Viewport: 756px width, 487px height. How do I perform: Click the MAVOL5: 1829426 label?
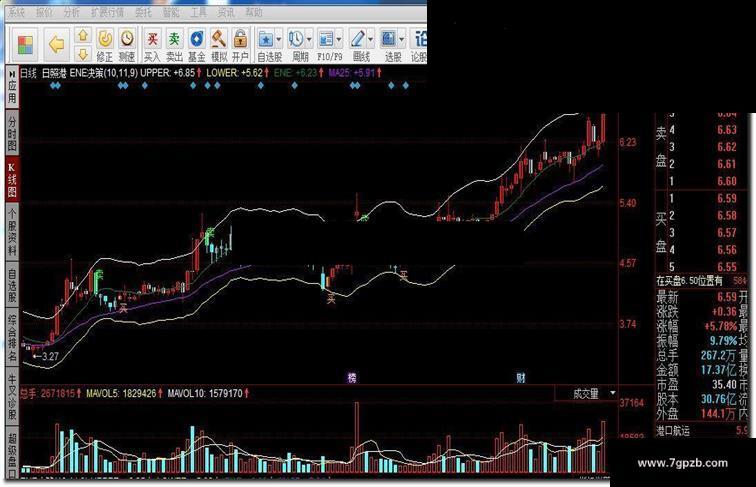click(x=124, y=393)
